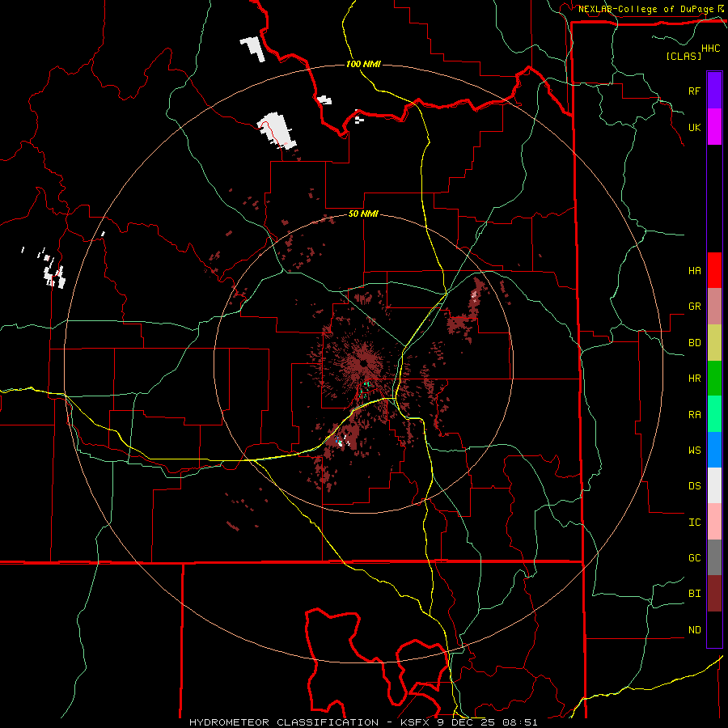Viewport: 728px width, 728px height.
Task: Click the 100 NMI range ring label
Action: 363,64
